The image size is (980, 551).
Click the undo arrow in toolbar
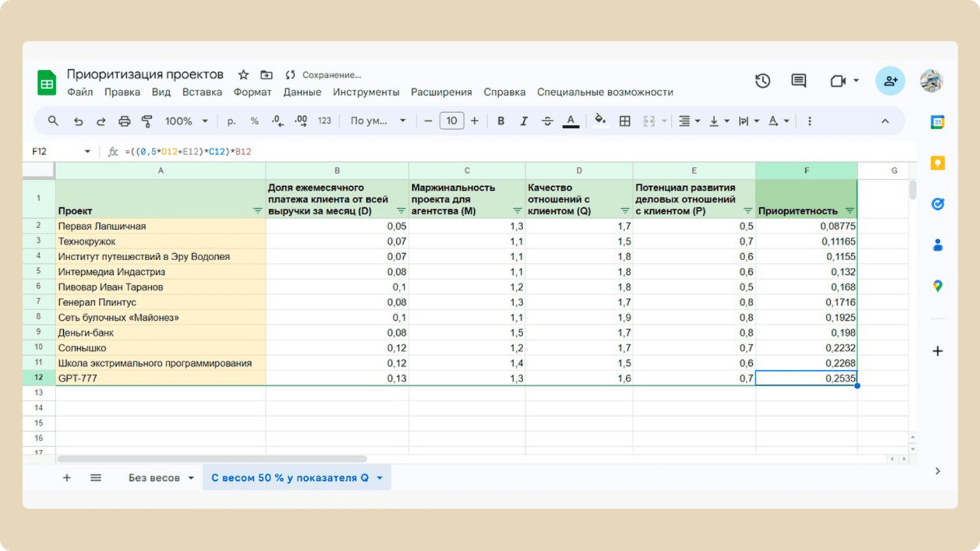pos(78,121)
